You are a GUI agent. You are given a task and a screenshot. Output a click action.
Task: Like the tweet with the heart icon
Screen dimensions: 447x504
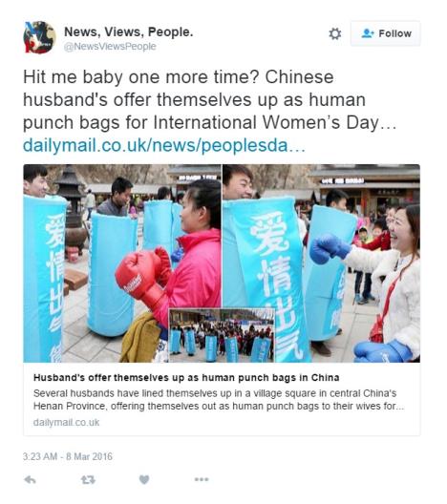(144, 479)
